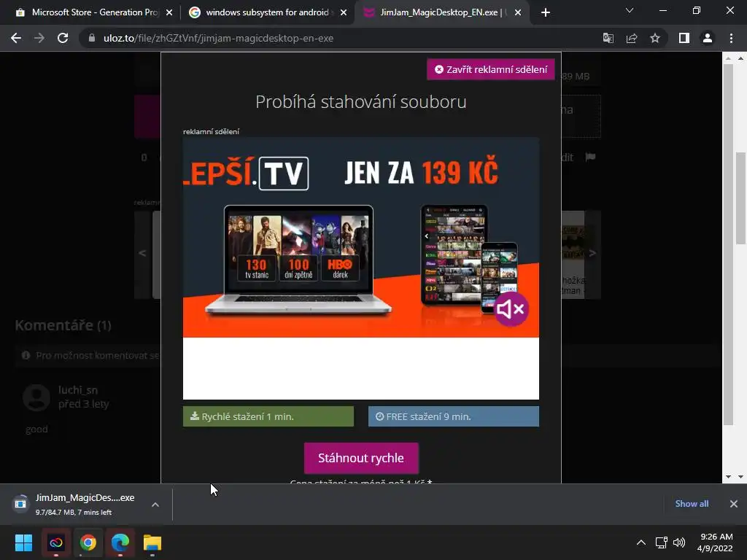
Task: Open the Windows Start menu
Action: 23,542
